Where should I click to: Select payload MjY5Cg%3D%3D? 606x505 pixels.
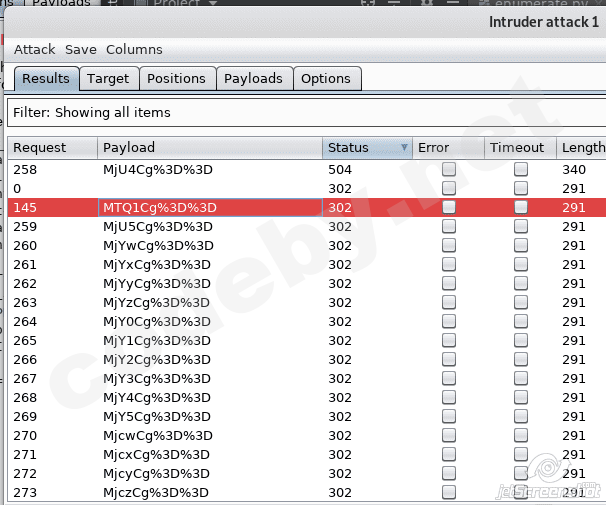pos(157,416)
